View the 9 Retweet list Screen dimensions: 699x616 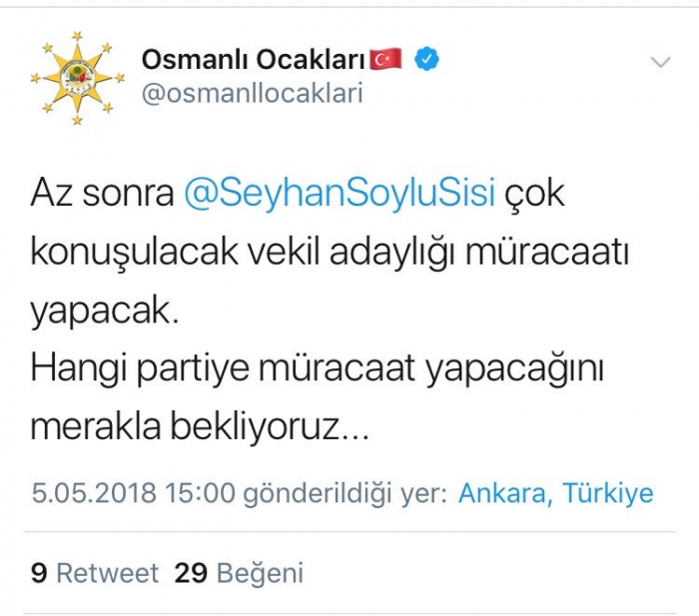[95, 573]
